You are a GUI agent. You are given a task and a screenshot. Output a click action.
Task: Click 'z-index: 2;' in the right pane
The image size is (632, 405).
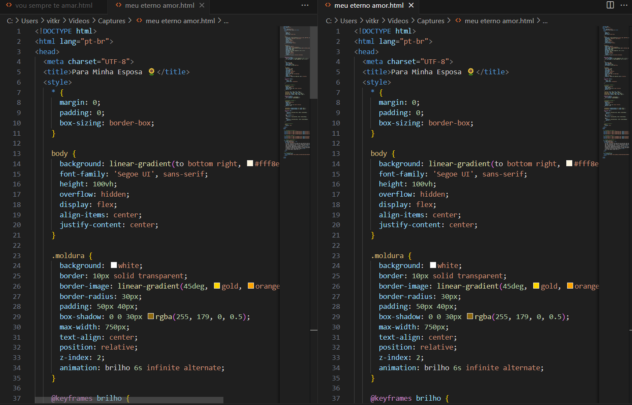coord(401,357)
